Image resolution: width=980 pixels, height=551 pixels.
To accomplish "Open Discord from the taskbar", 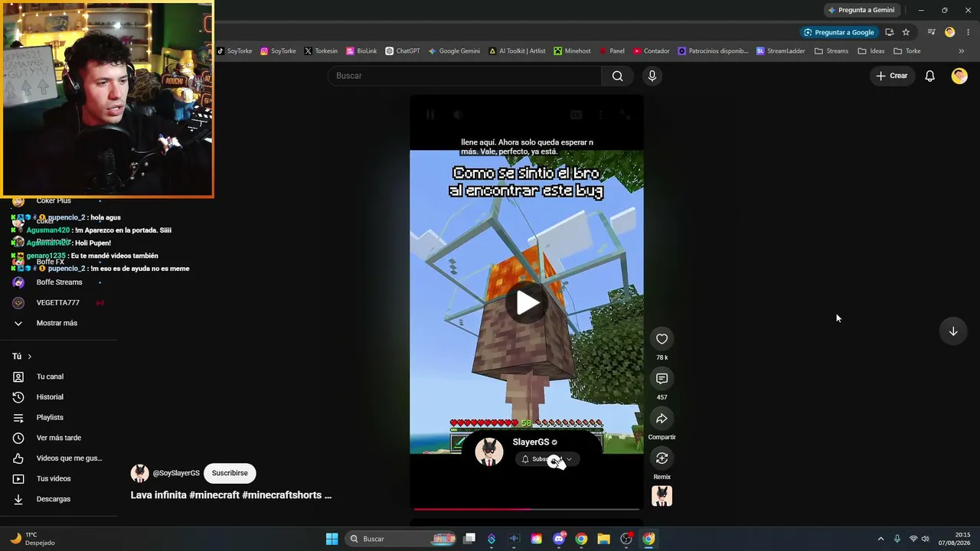I will pos(559,539).
